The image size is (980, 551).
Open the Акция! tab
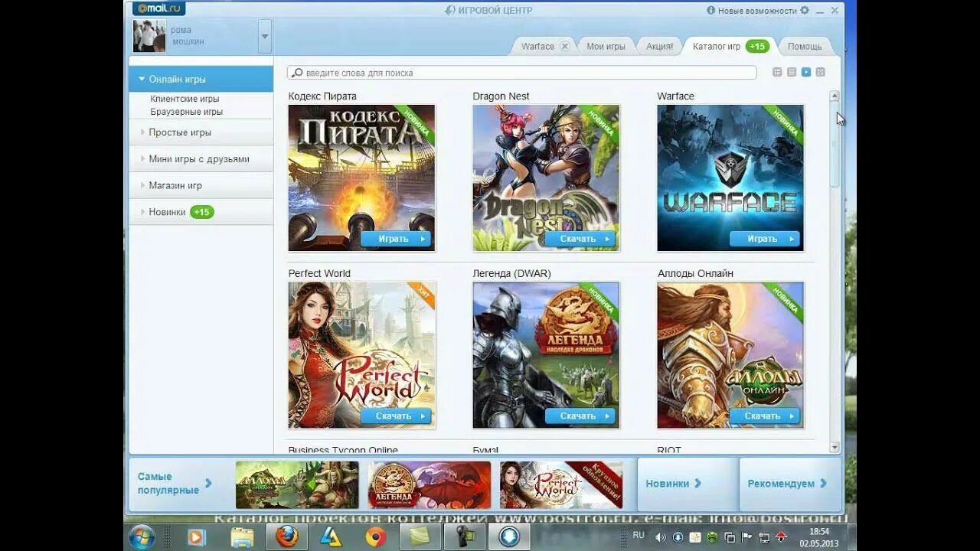tap(659, 46)
